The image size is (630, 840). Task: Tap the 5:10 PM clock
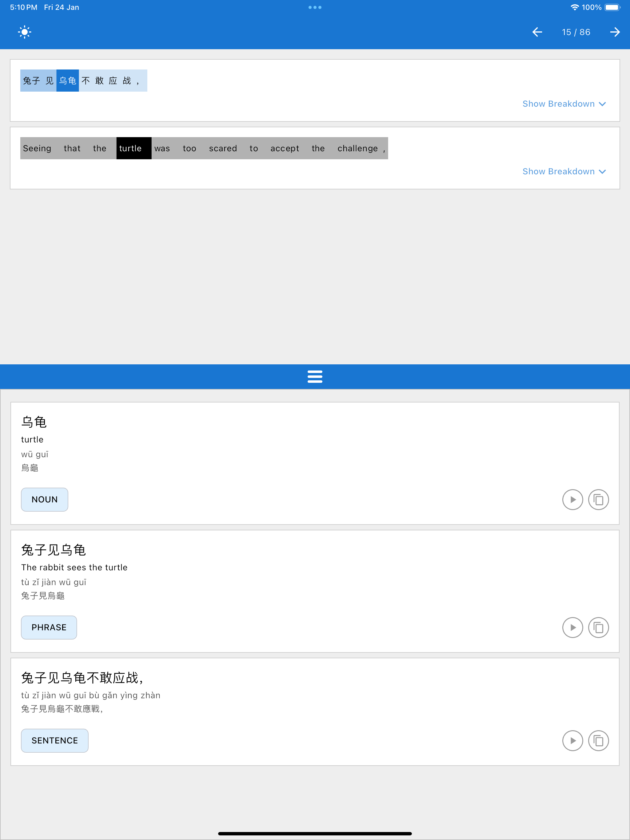click(24, 7)
